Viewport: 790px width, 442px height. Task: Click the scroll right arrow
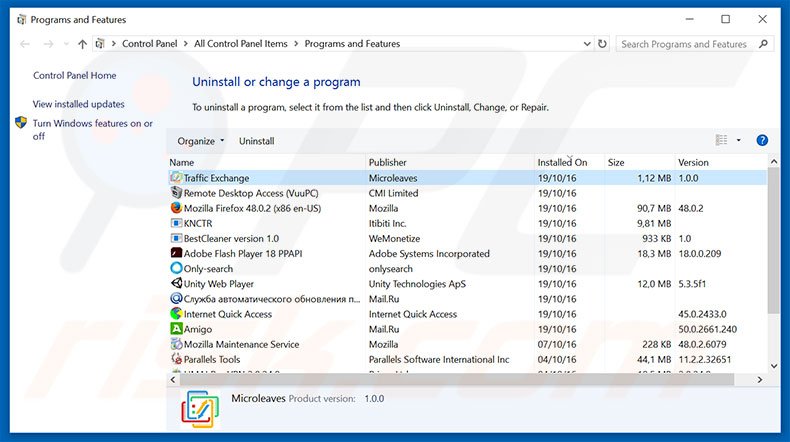(760, 380)
